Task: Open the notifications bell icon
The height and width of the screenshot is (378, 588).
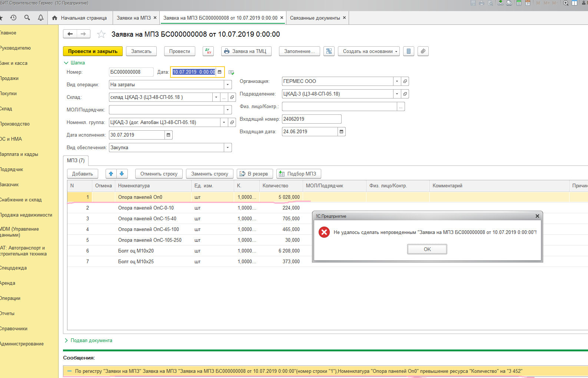Action: point(41,17)
